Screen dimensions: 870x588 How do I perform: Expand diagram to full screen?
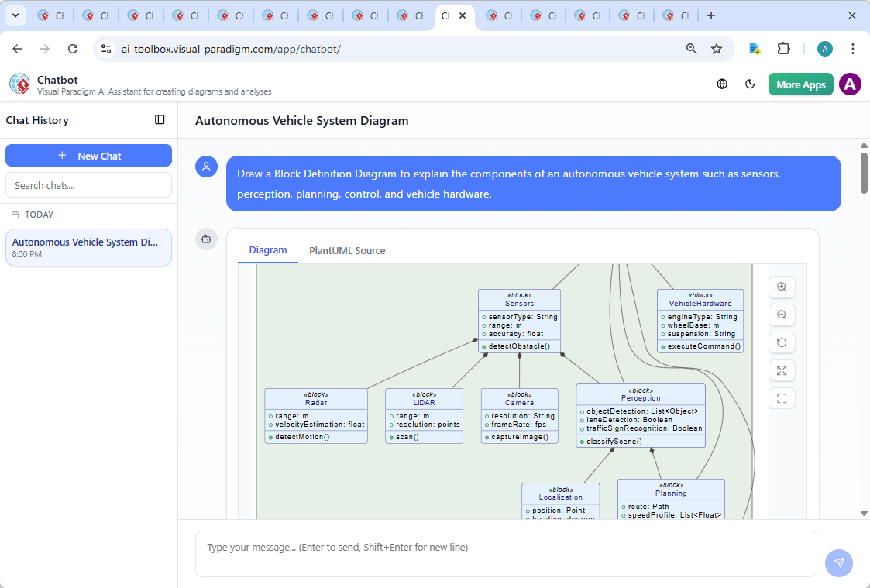click(782, 370)
